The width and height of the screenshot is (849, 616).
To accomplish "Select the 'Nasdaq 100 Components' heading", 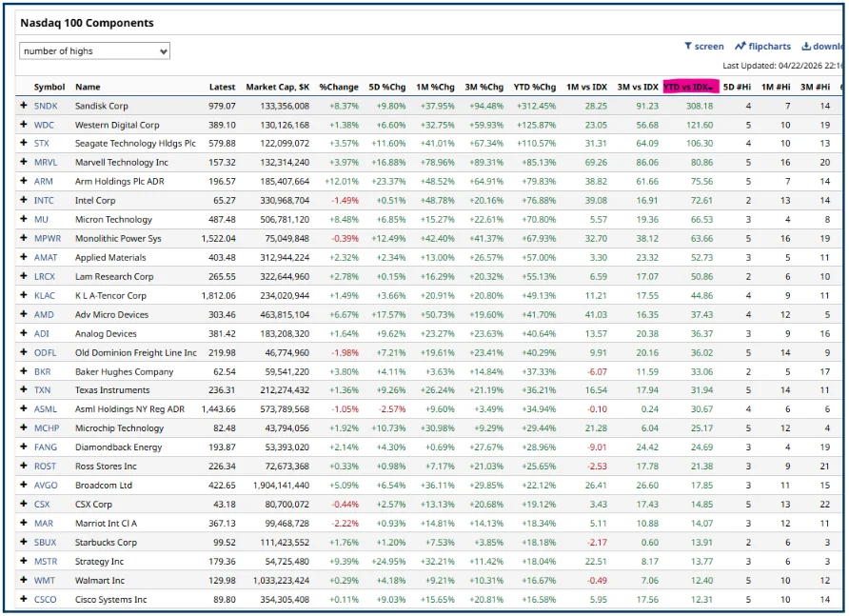I will 87,23.
